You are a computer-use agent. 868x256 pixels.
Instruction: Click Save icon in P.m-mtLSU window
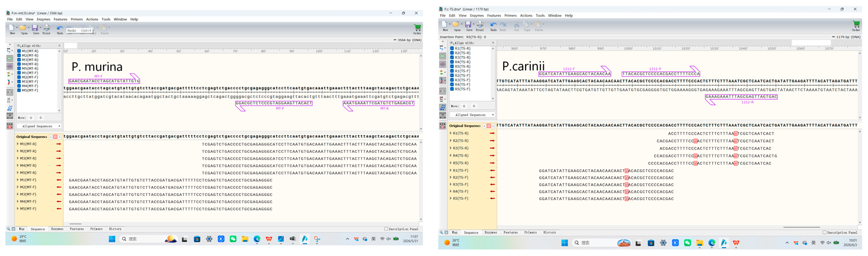point(35,28)
